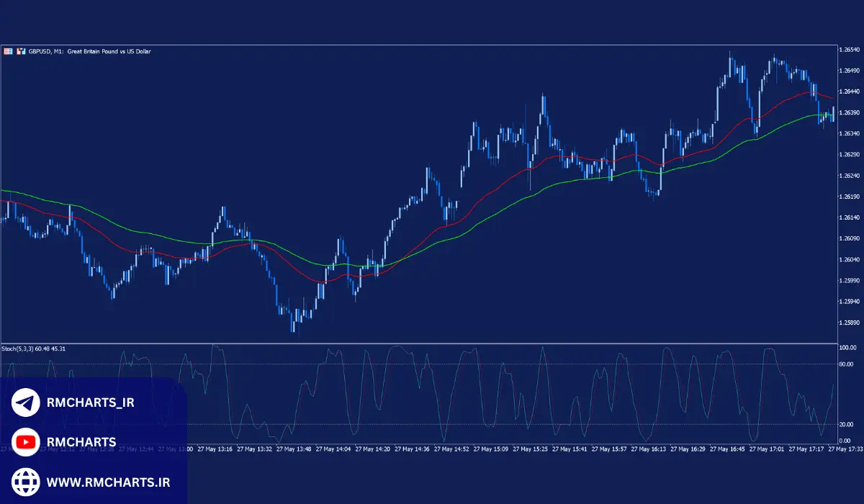Click the YouTube play icon
Image resolution: width=864 pixels, height=504 pixels.
point(26,441)
